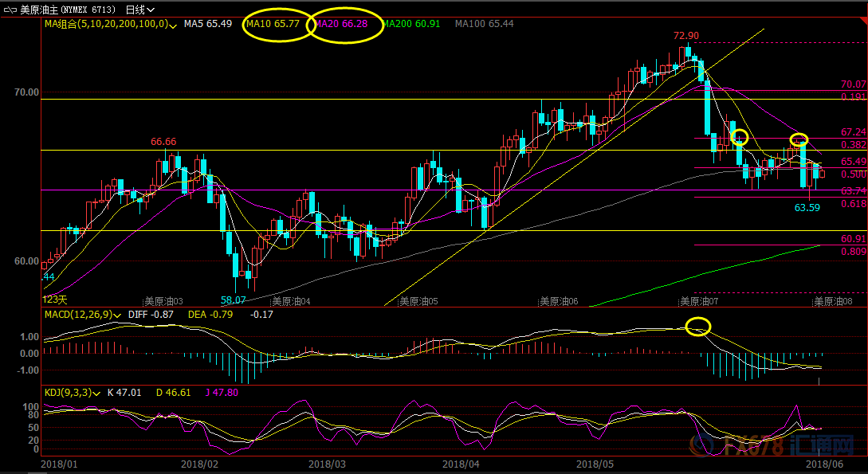
Task: Click the MA100 65.44 legend label
Action: tap(484, 24)
